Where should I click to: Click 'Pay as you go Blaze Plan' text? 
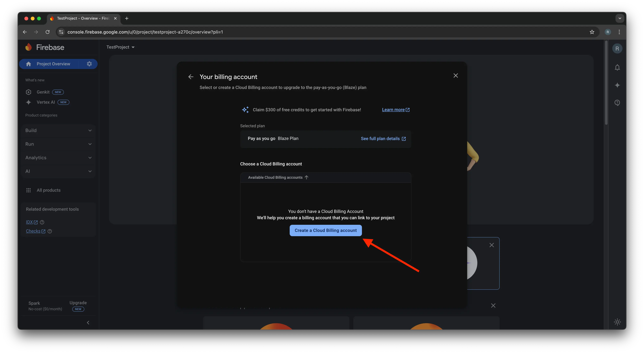tap(273, 139)
